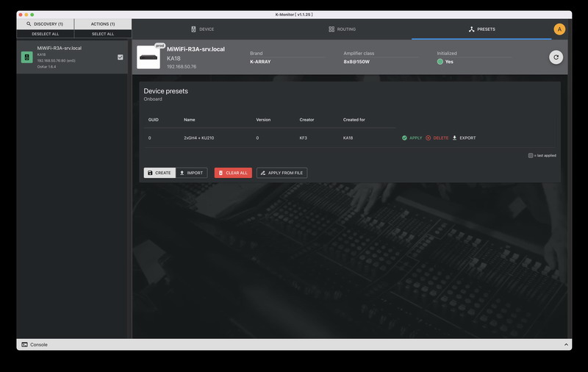This screenshot has height=372, width=588.
Task: Open the Actions (1) panel
Action: [102, 24]
